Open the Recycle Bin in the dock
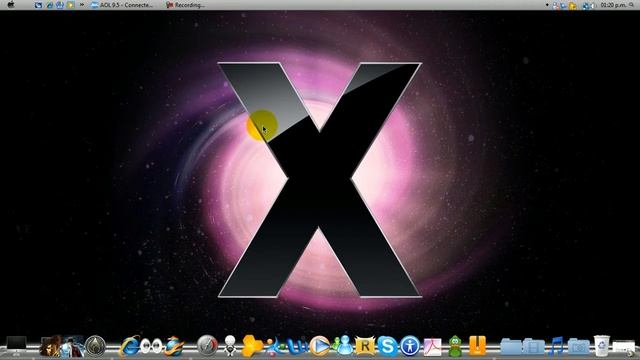Viewport: 640px width, 360px height. [x=602, y=346]
